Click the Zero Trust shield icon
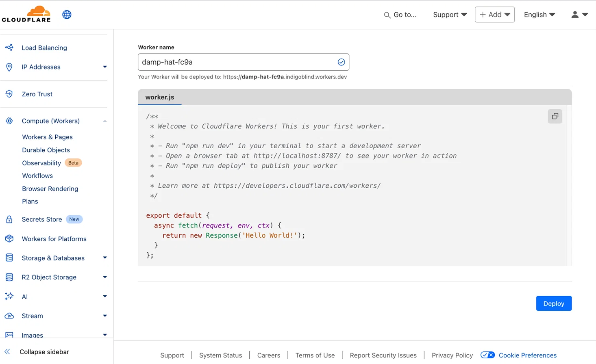The width and height of the screenshot is (596, 364). [9, 94]
